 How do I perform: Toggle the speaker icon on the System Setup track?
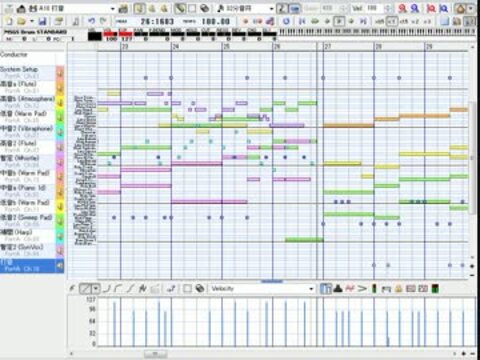tap(60, 73)
